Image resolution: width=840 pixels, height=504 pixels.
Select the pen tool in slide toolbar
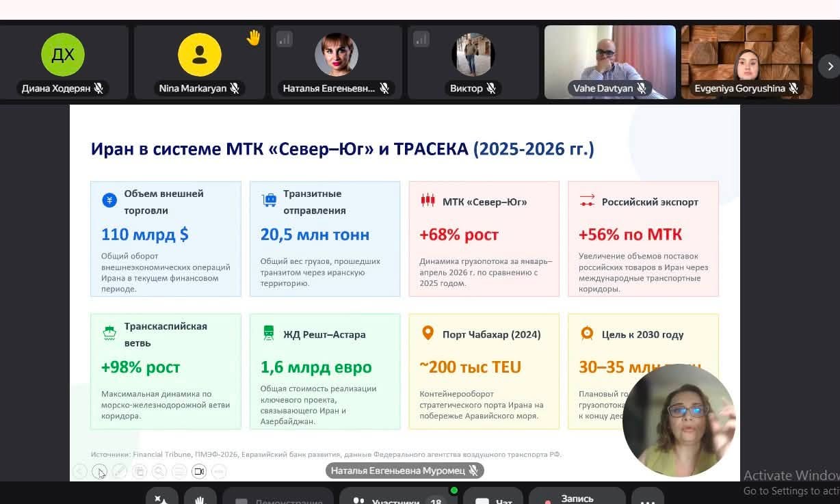click(x=120, y=471)
